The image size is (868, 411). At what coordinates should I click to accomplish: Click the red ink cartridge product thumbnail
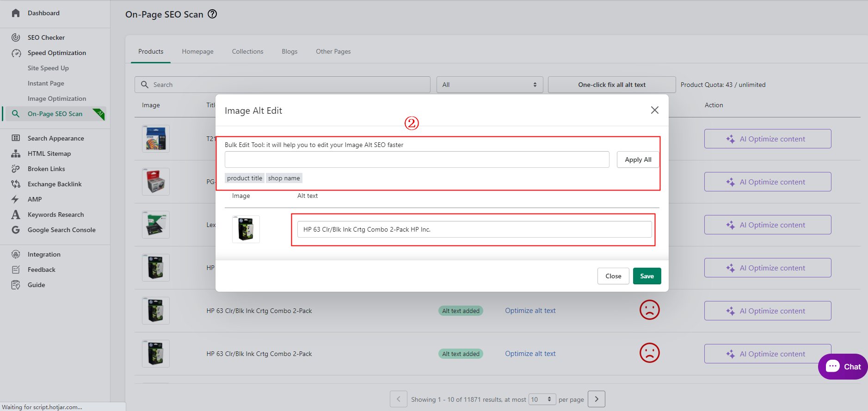[x=156, y=182]
